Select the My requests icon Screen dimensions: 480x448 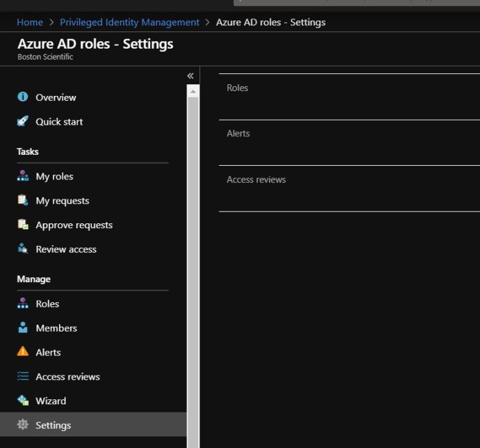[x=23, y=201]
